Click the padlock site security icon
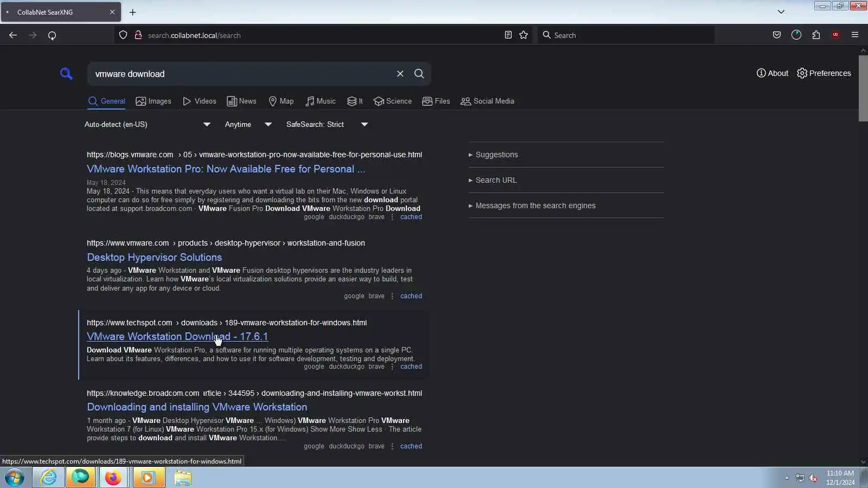This screenshot has height=488, width=868. point(138,35)
